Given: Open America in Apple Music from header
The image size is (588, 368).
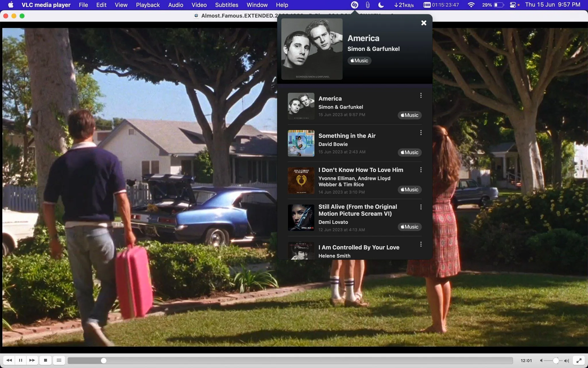Looking at the screenshot, I should 359,61.
